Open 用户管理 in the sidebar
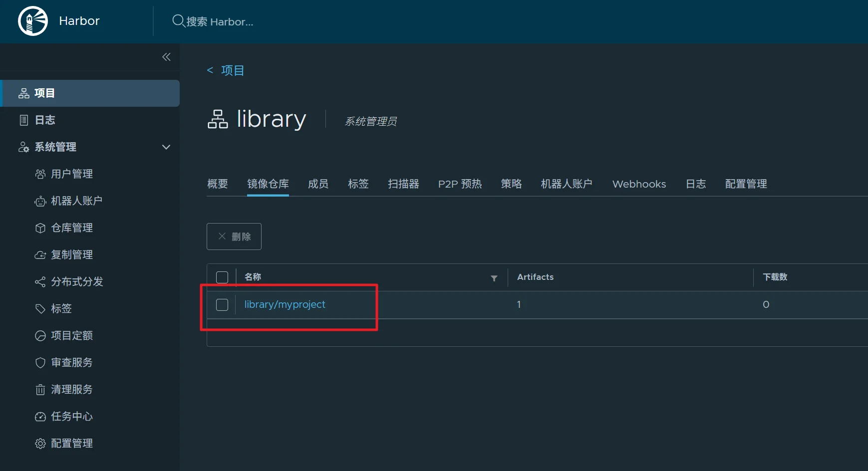Screen dimensions: 868x471 (72, 174)
